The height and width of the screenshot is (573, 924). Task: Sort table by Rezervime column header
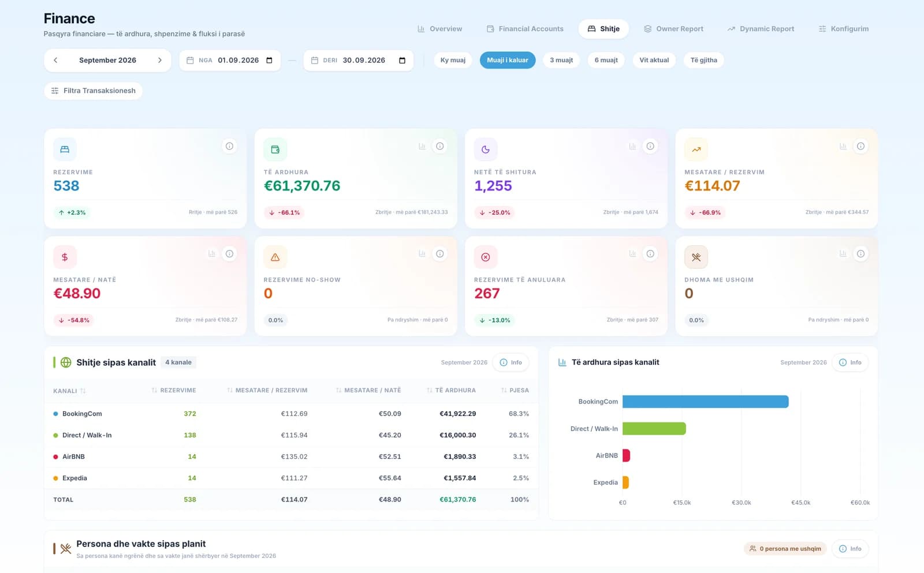[173, 391]
